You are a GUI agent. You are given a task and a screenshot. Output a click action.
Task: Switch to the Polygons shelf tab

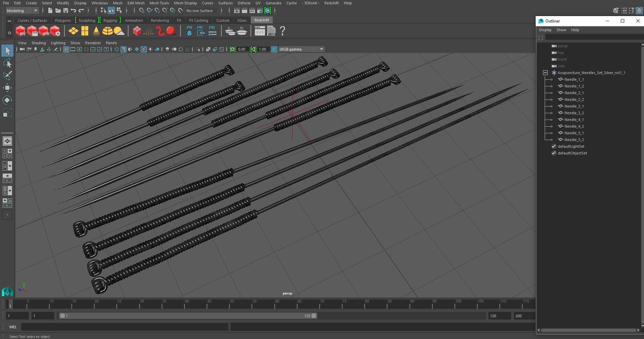pyautogui.click(x=63, y=20)
